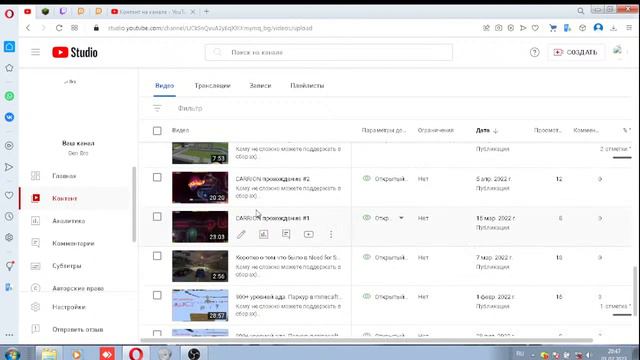Open the comments icon for CARRION #1

coord(286,234)
